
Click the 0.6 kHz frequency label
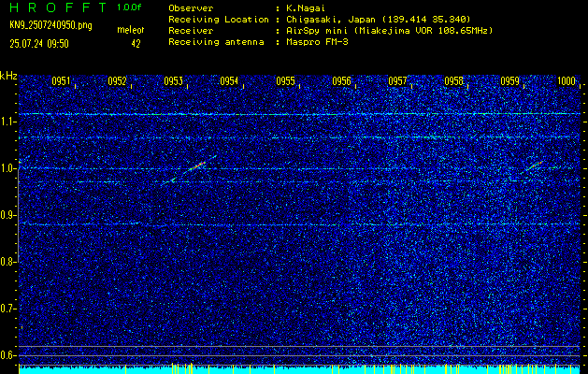(7, 355)
